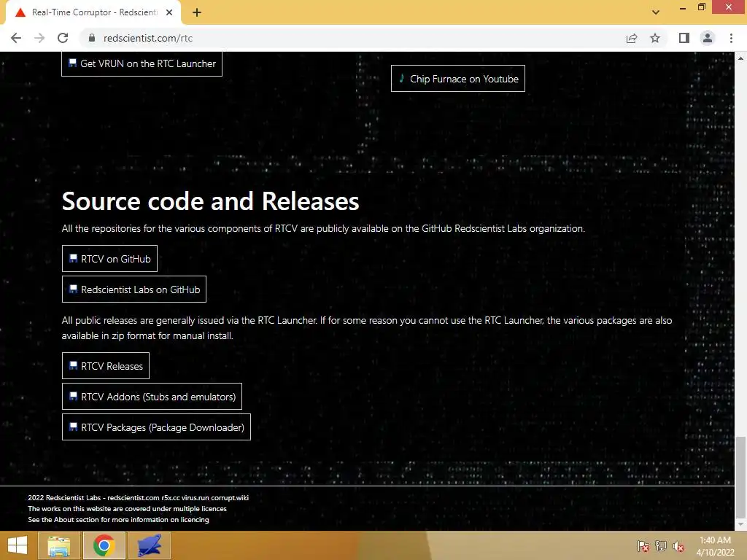Click the lock icon in address bar

[92, 38]
